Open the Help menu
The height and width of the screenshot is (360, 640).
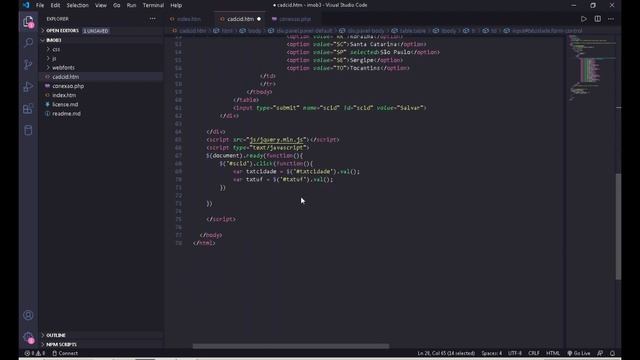pyautogui.click(x=176, y=5)
